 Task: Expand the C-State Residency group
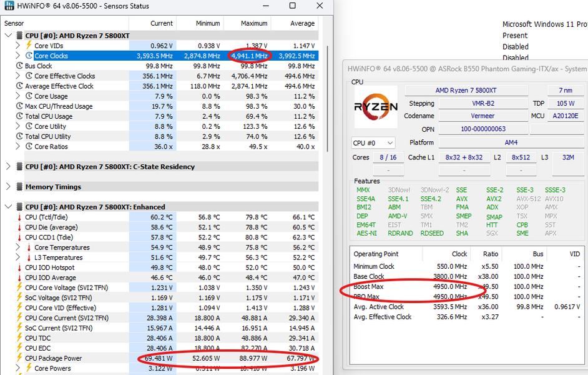click(8, 166)
